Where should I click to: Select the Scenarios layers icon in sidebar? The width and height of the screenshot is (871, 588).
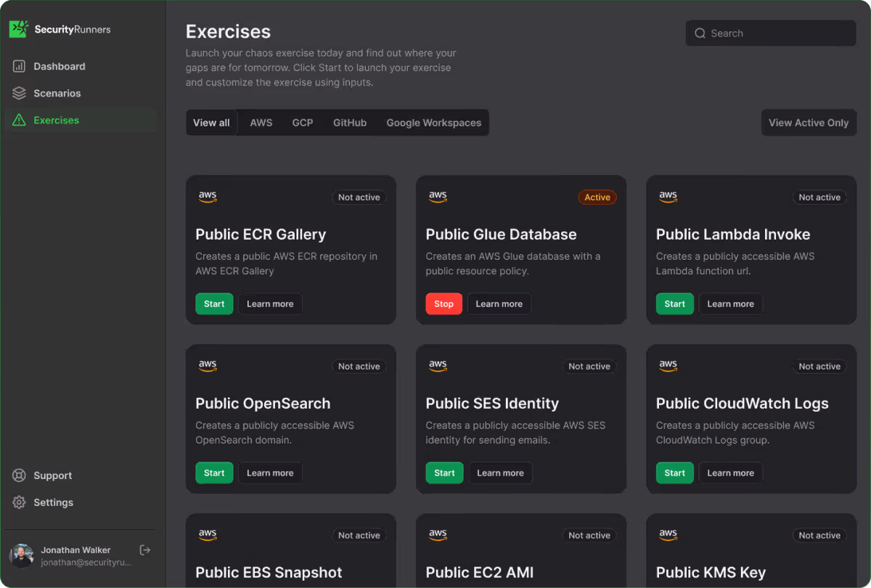coord(17,93)
